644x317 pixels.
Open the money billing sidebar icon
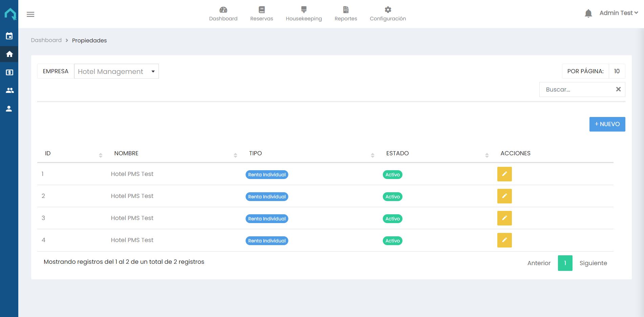click(x=9, y=72)
